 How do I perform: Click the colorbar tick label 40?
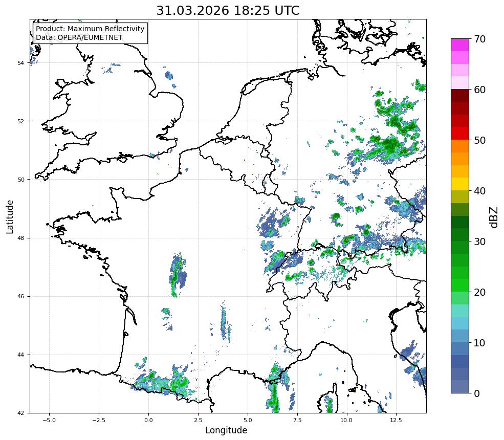479,191
